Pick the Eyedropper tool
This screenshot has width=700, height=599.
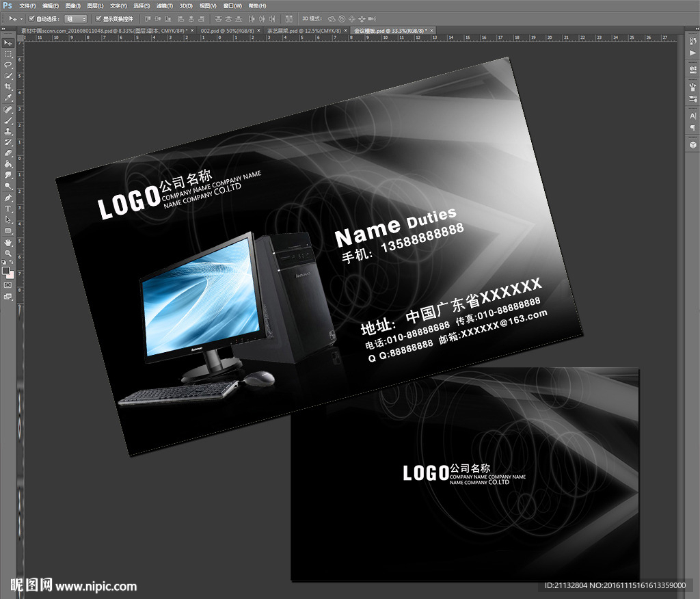coord(8,98)
